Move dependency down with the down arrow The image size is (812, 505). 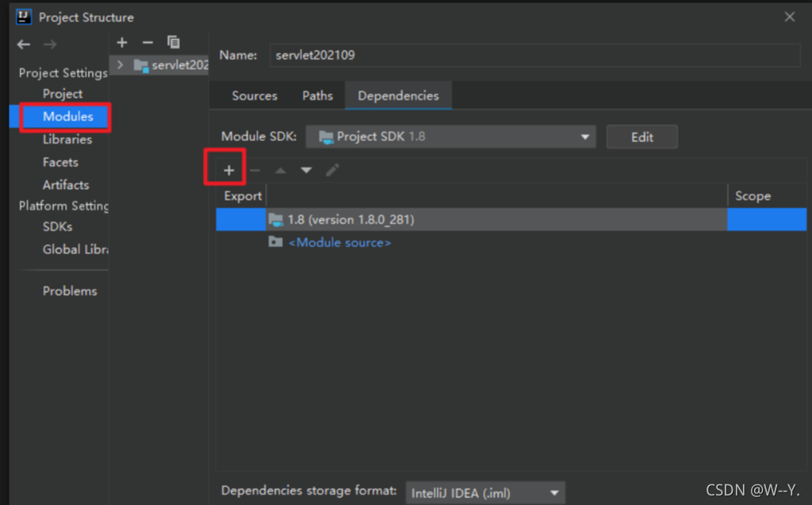click(306, 169)
